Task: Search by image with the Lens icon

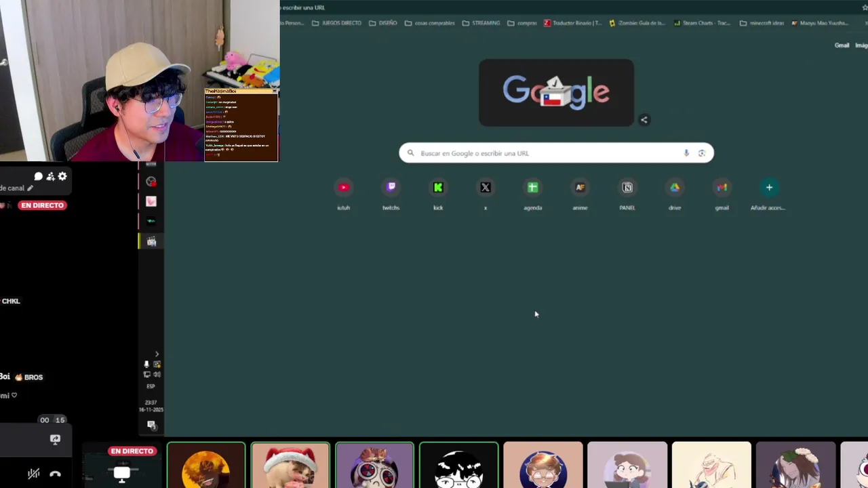Action: [702, 153]
